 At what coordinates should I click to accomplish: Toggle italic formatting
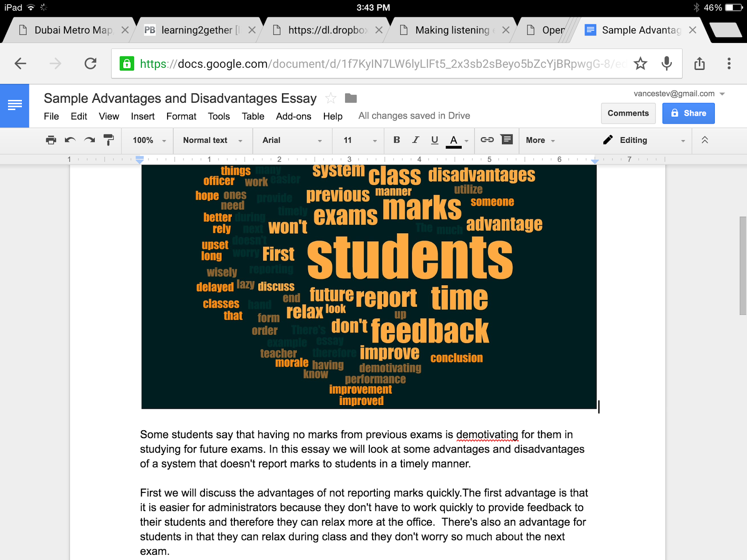point(416,140)
